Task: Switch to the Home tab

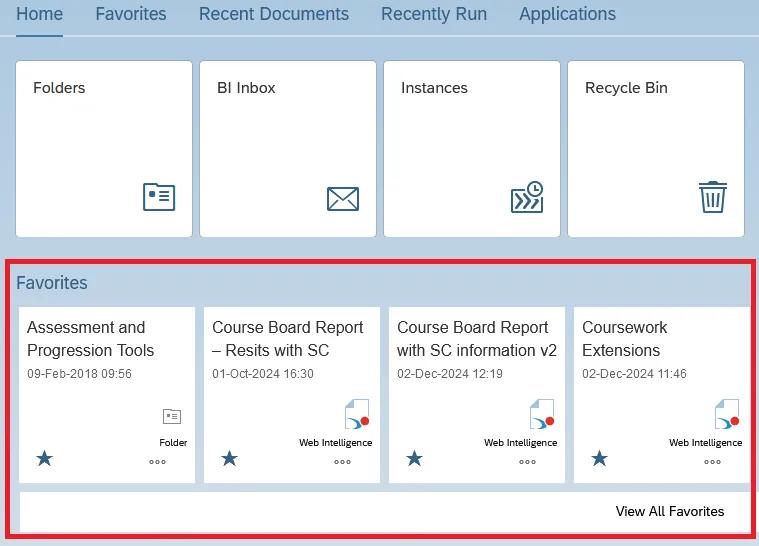Action: [x=39, y=14]
